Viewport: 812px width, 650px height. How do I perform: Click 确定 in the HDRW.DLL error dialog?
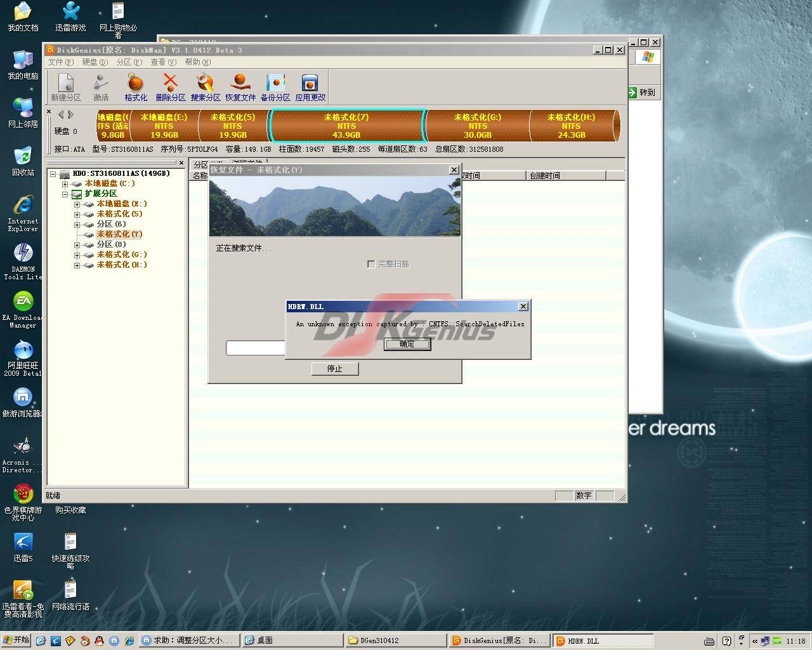click(x=407, y=344)
